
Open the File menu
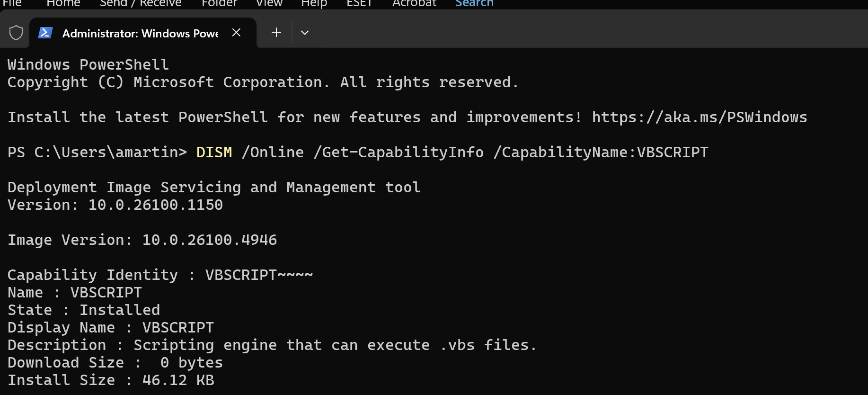12,3
